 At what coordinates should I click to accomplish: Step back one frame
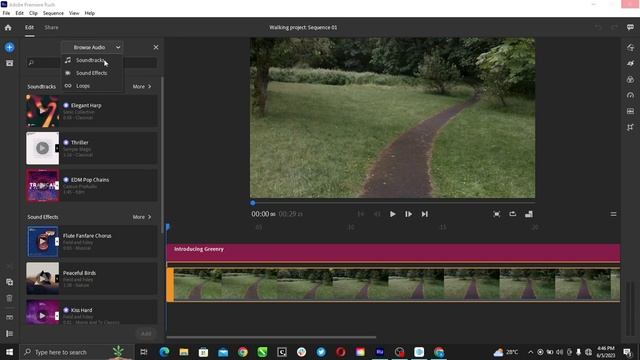[377, 214]
